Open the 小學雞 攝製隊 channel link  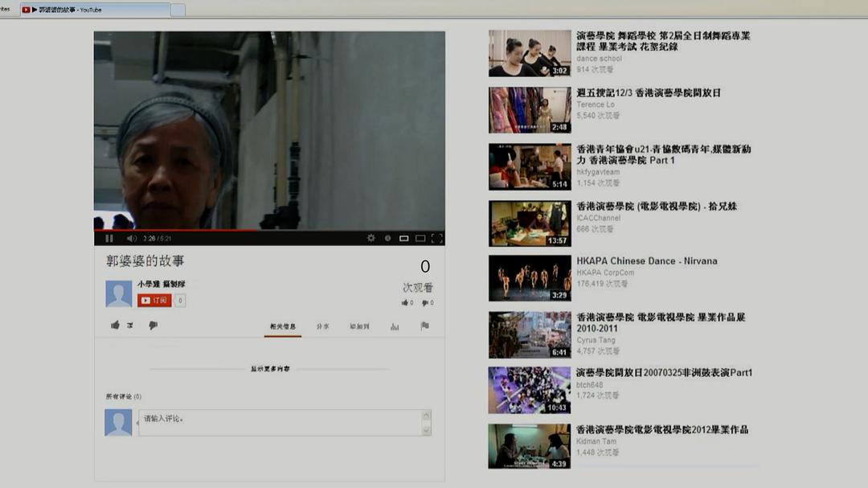coord(162,284)
